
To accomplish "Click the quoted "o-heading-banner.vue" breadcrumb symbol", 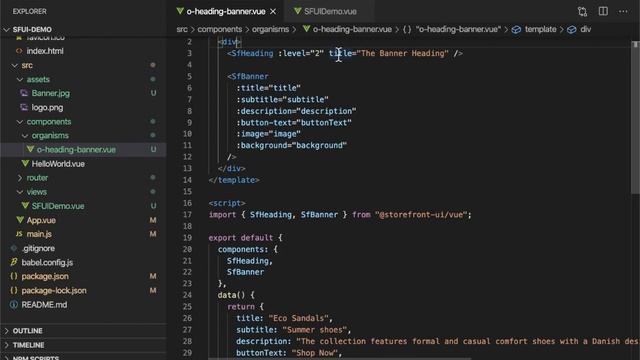I will point(458,29).
